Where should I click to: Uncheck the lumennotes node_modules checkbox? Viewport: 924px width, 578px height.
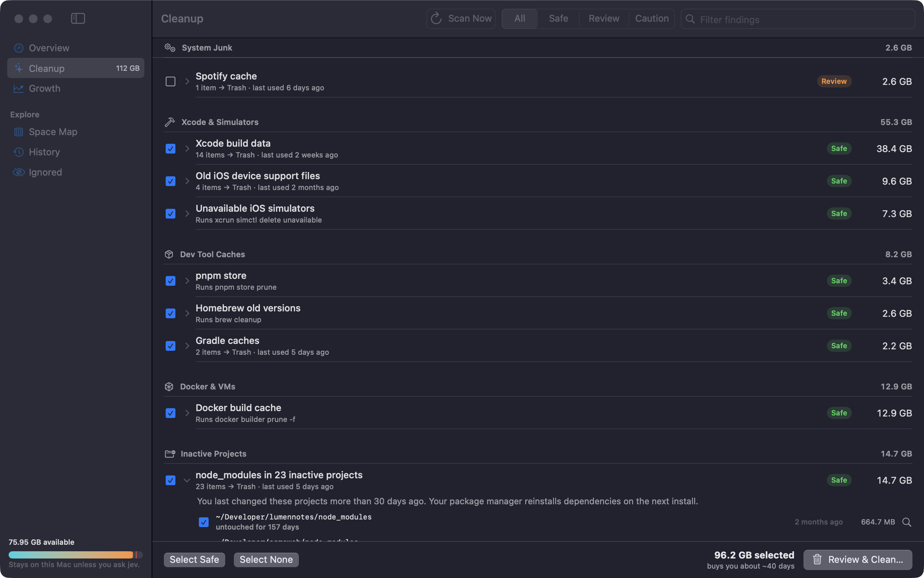(x=204, y=522)
